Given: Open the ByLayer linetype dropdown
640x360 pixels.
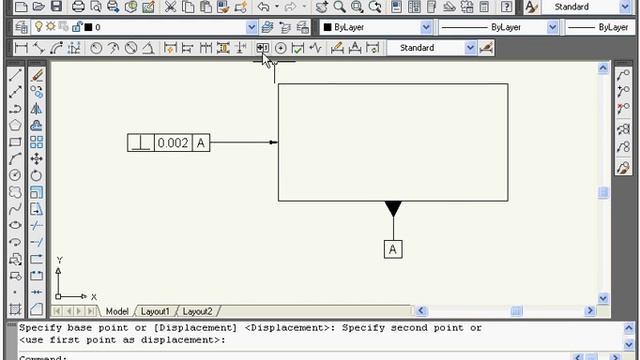Looking at the screenshot, I should point(552,27).
